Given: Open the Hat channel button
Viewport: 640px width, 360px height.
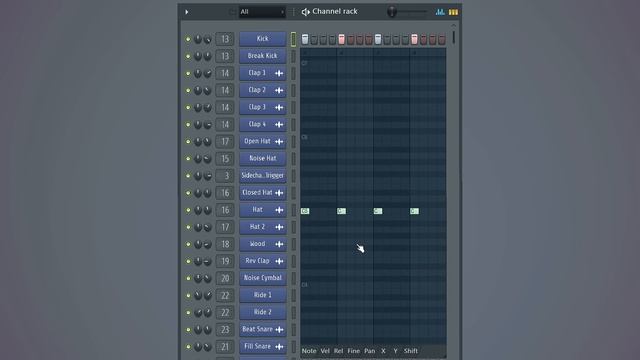Looking at the screenshot, I should coord(262,210).
